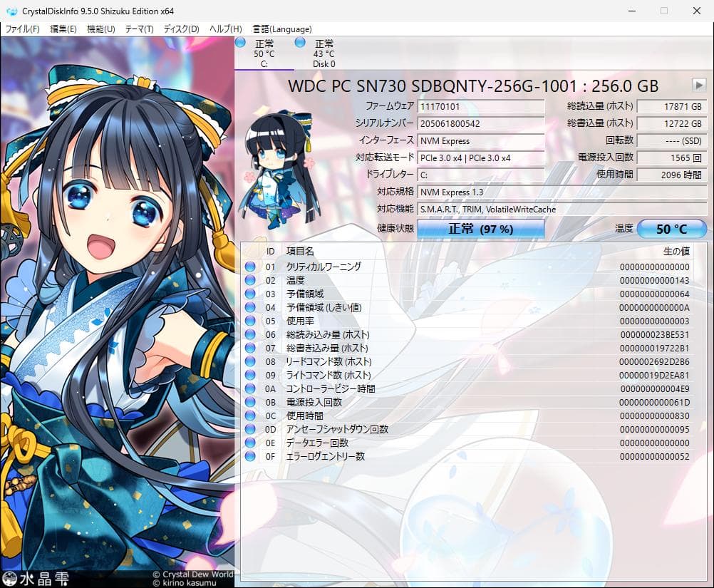
Task: Click the status icon next to リードコマンド数 (ホスト)
Action: tap(250, 361)
